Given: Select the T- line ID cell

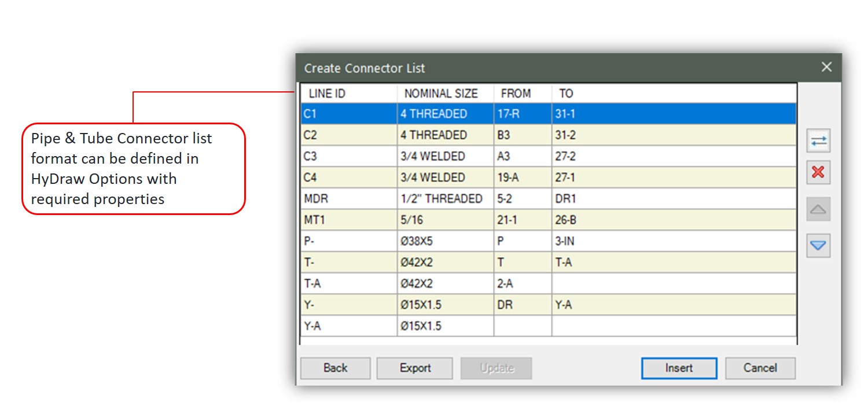Looking at the screenshot, I should (349, 262).
